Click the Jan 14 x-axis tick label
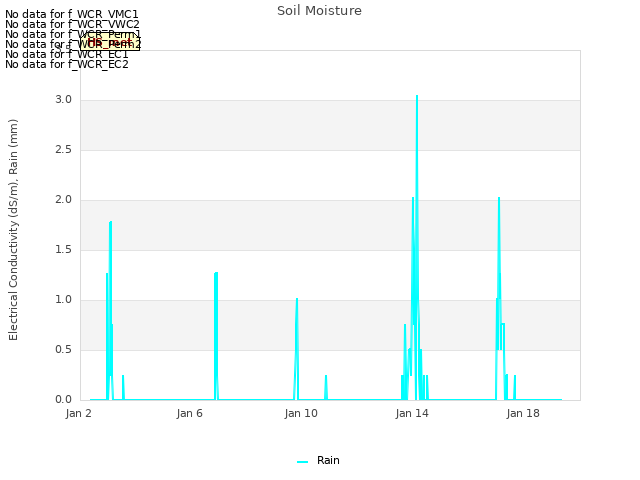Viewport: 640px width, 480px height. (412, 413)
